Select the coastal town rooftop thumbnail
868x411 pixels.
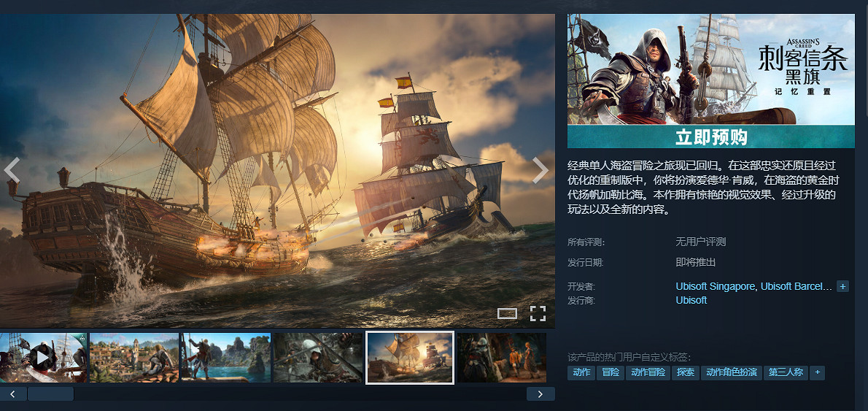pos(134,358)
